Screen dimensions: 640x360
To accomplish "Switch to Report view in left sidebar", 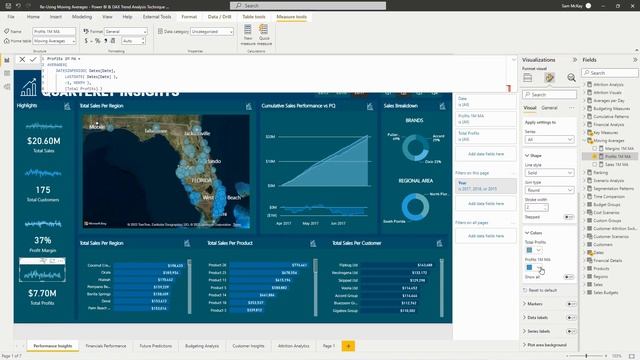I will click(7, 60).
